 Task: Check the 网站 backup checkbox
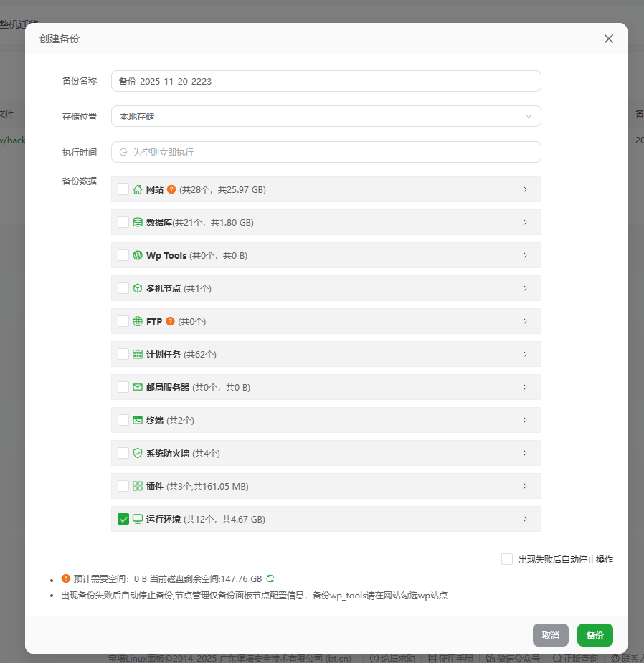tap(123, 189)
